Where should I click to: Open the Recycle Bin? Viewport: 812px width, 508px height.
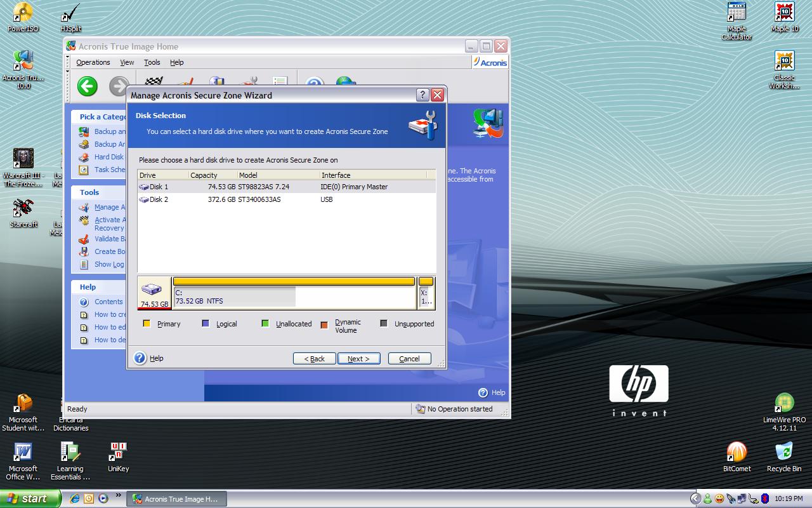click(x=784, y=457)
